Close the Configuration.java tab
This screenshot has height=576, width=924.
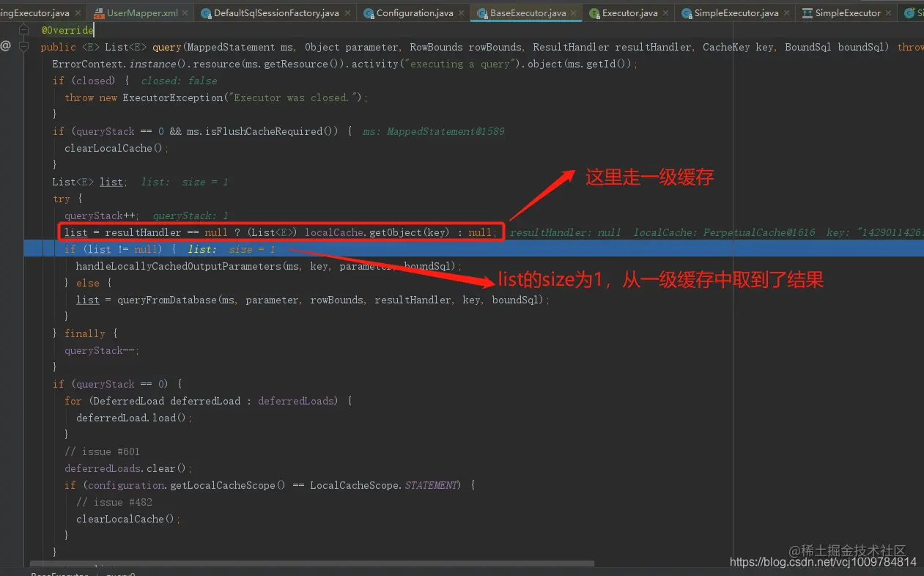pos(462,13)
